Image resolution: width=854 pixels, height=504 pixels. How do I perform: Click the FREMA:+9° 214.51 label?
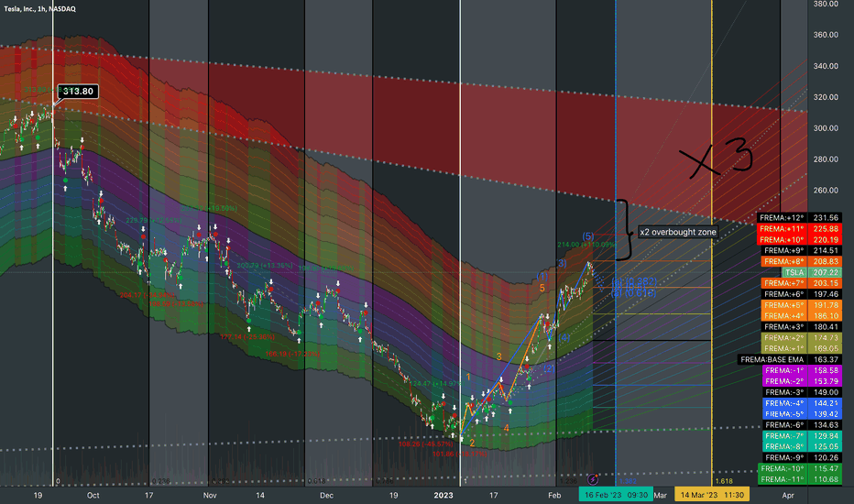pos(801,251)
